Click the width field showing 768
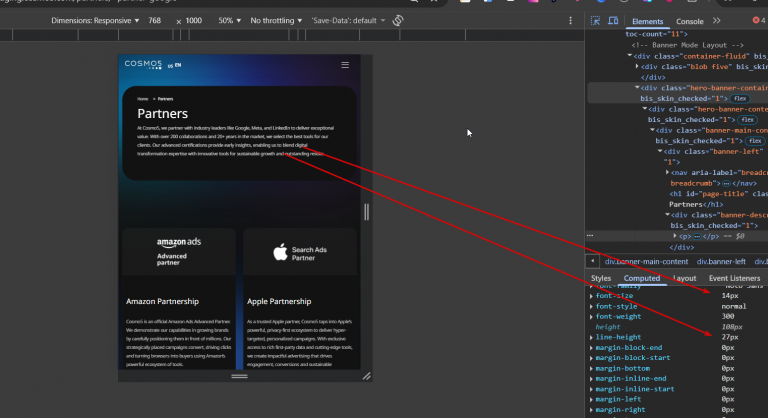 155,21
